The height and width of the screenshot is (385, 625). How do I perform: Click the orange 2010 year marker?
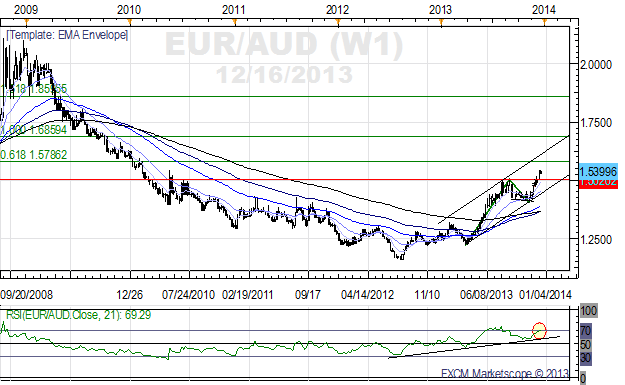click(130, 22)
